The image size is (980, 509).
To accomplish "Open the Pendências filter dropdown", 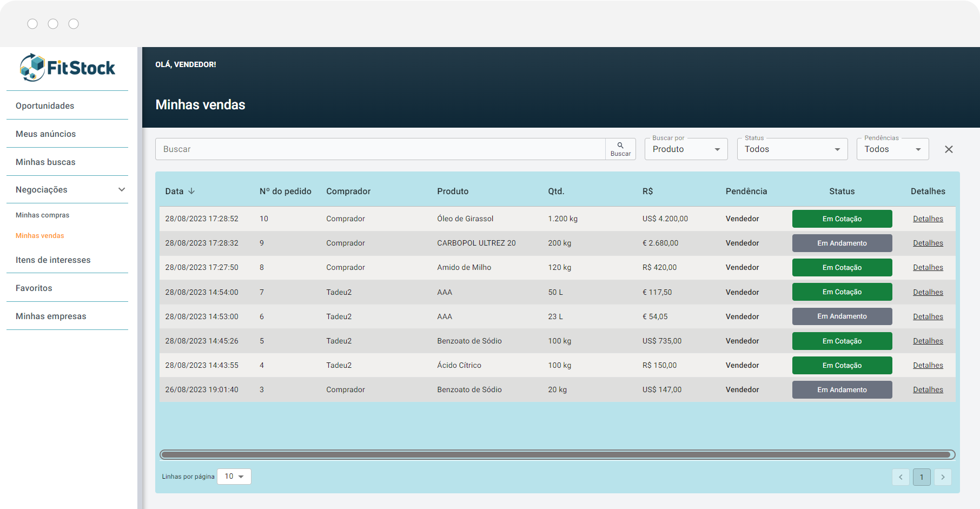I will click(x=892, y=149).
